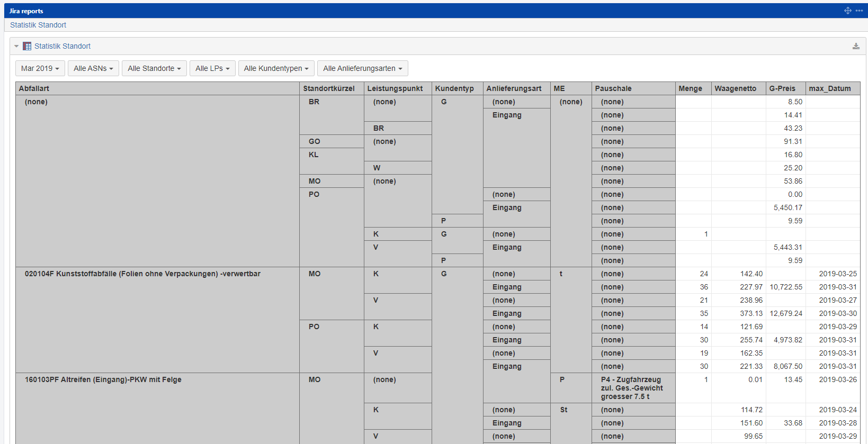Click the move gadget icon in Jira reports header
The width and height of the screenshot is (868, 444).
[848, 11]
